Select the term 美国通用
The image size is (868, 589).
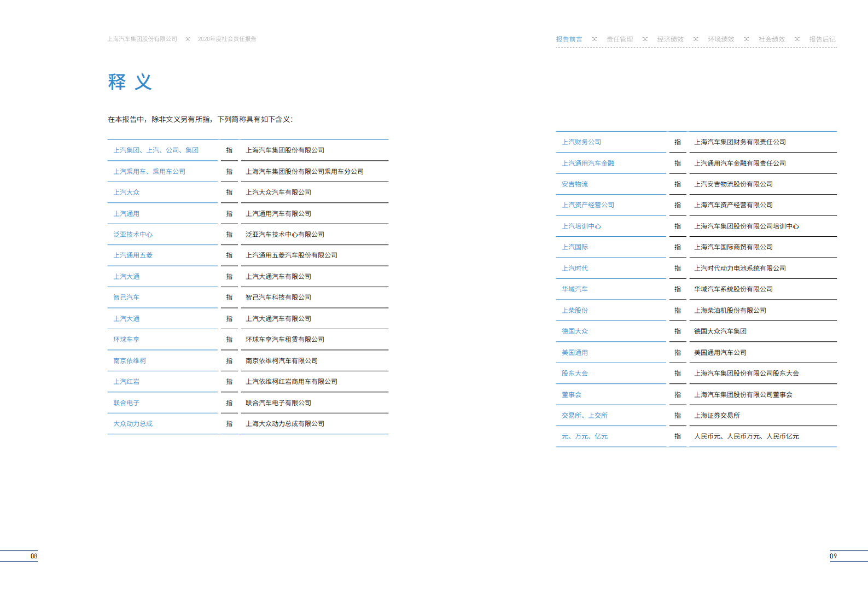point(575,353)
